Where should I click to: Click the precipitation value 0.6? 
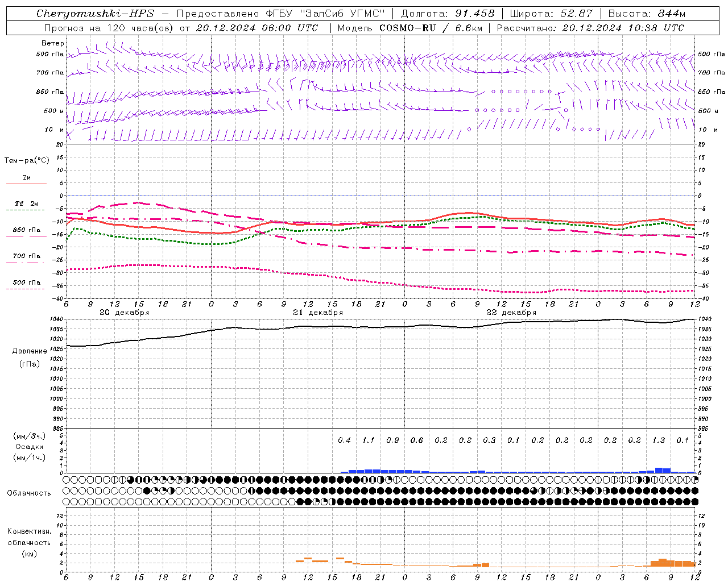pos(417,440)
